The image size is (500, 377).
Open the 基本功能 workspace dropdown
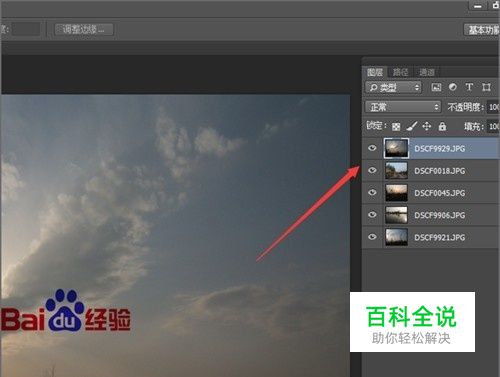coord(482,30)
